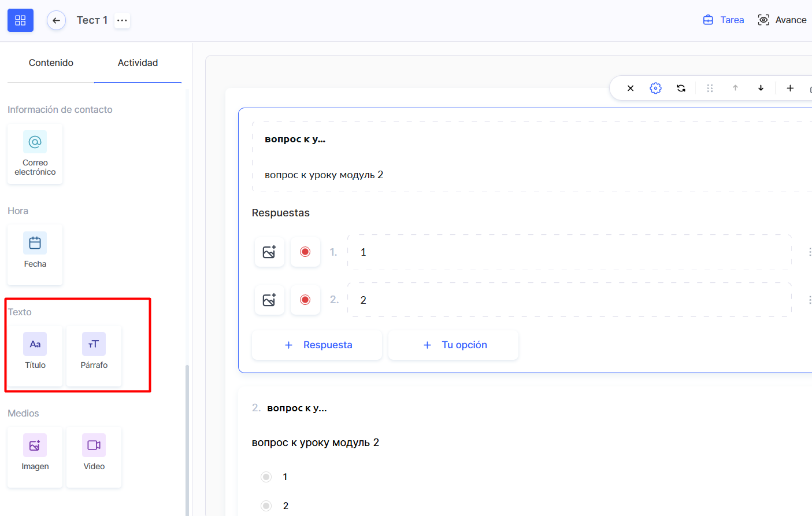Close the question editor with X icon

coord(631,88)
